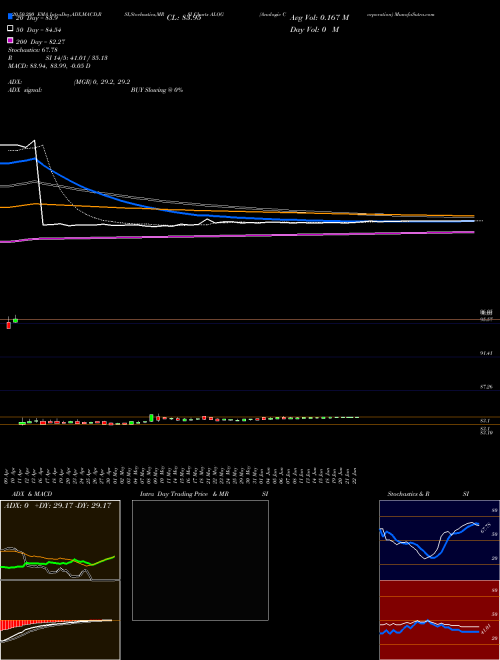Click the 'Stochastics: 67.78' reading
Screen dimensions: 500x660
tap(33, 50)
